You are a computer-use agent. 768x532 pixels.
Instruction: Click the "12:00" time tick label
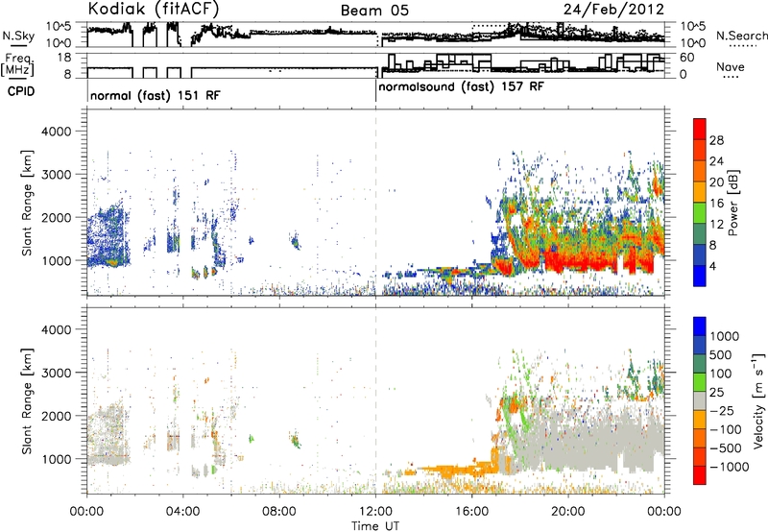click(375, 512)
